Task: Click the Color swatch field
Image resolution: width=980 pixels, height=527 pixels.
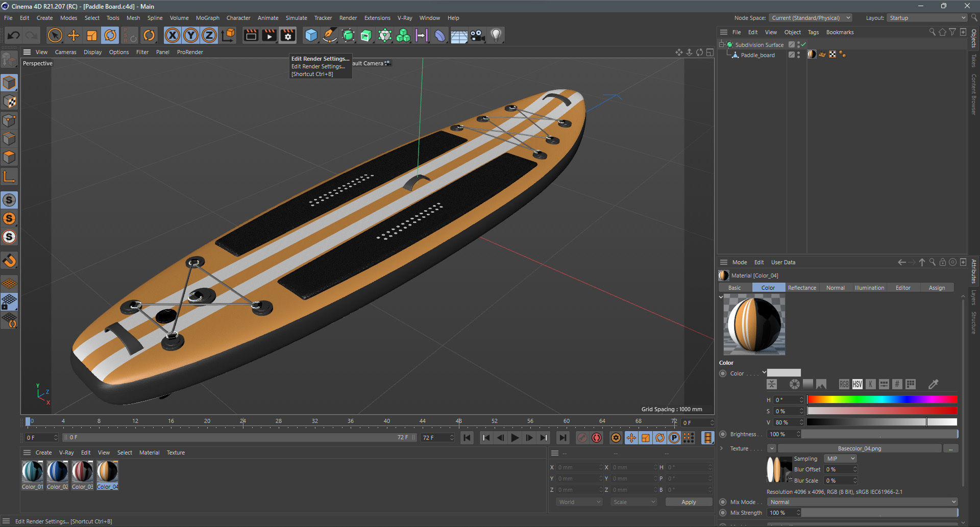Action: tap(784, 373)
